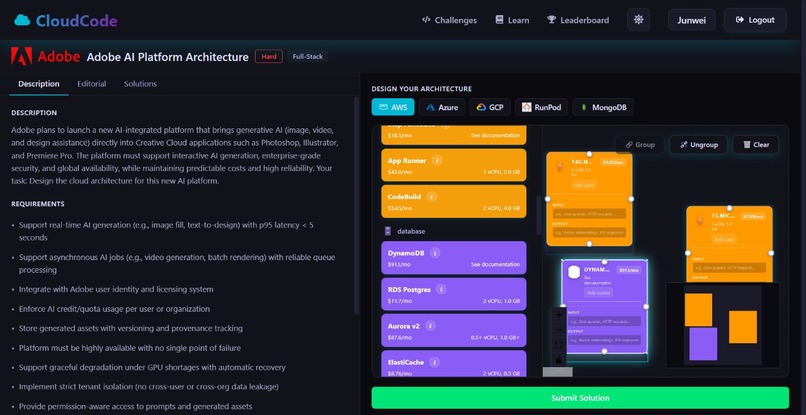Click the Ungroup button
806x415 pixels.
698,145
